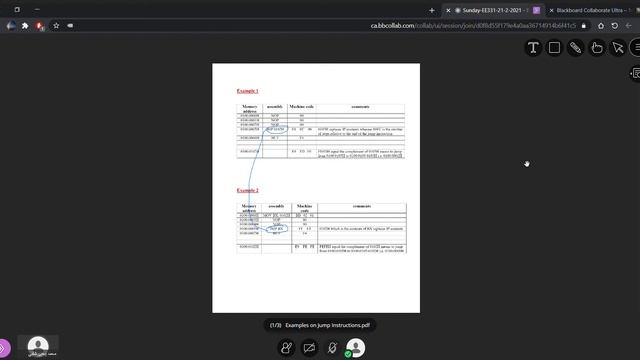Click the page indicator 'Examples on Jump Instructions.pdf'
This screenshot has height=360, width=640.
pos(320,325)
